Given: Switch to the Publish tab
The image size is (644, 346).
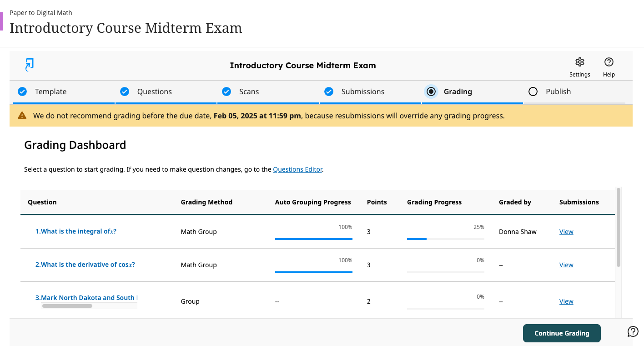Looking at the screenshot, I should pyautogui.click(x=559, y=92).
